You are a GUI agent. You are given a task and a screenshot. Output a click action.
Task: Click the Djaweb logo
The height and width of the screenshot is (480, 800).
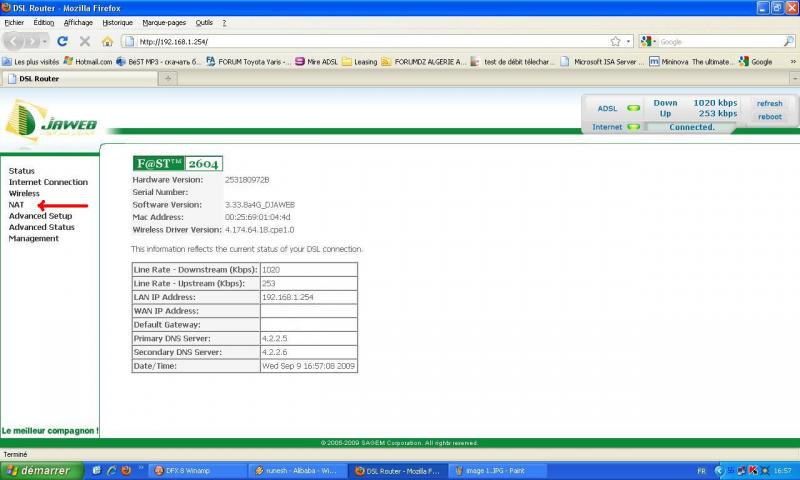(x=50, y=120)
